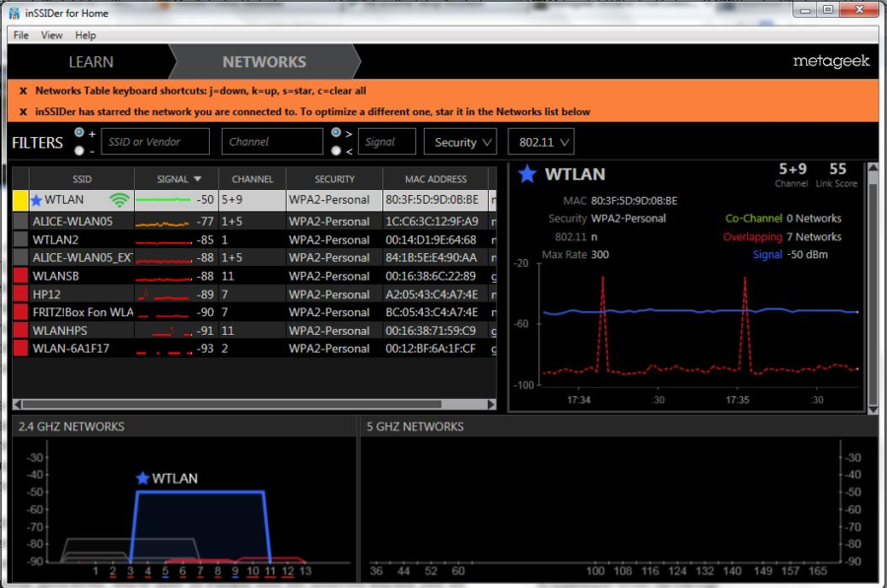Viewport: 887px width, 588px height.
Task: Click the yellow color swatch of WTLAN
Action: [21, 200]
